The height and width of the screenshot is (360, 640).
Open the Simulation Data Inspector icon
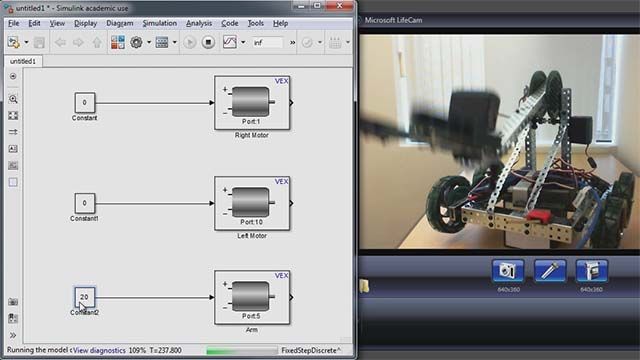click(x=230, y=42)
